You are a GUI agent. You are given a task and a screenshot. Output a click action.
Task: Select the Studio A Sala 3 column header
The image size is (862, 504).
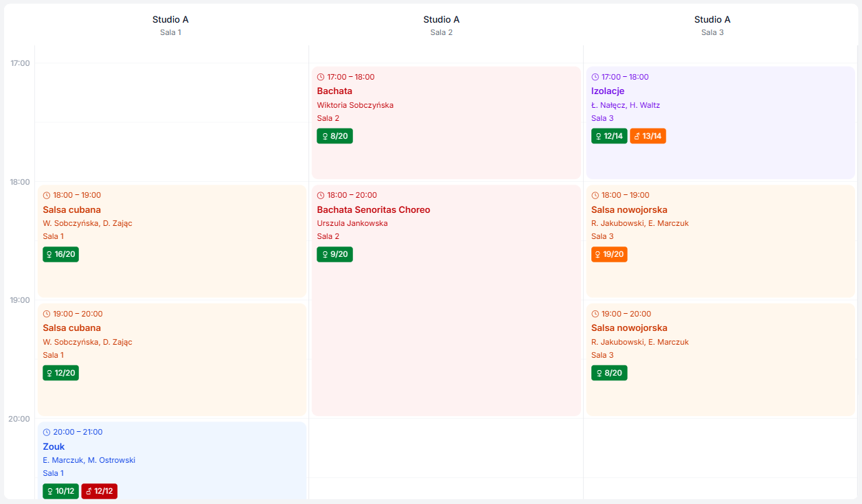pos(712,25)
